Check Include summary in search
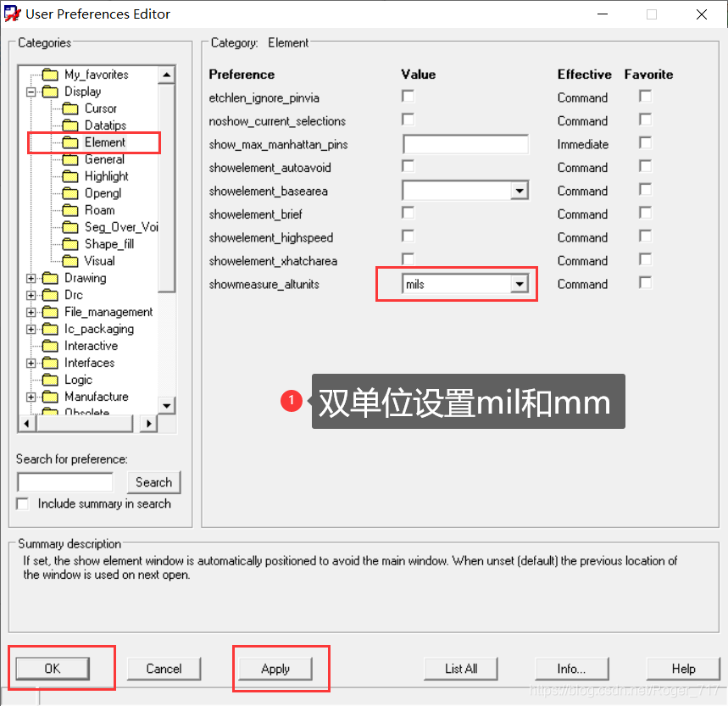Viewport: 728px width, 706px height. 23,504
